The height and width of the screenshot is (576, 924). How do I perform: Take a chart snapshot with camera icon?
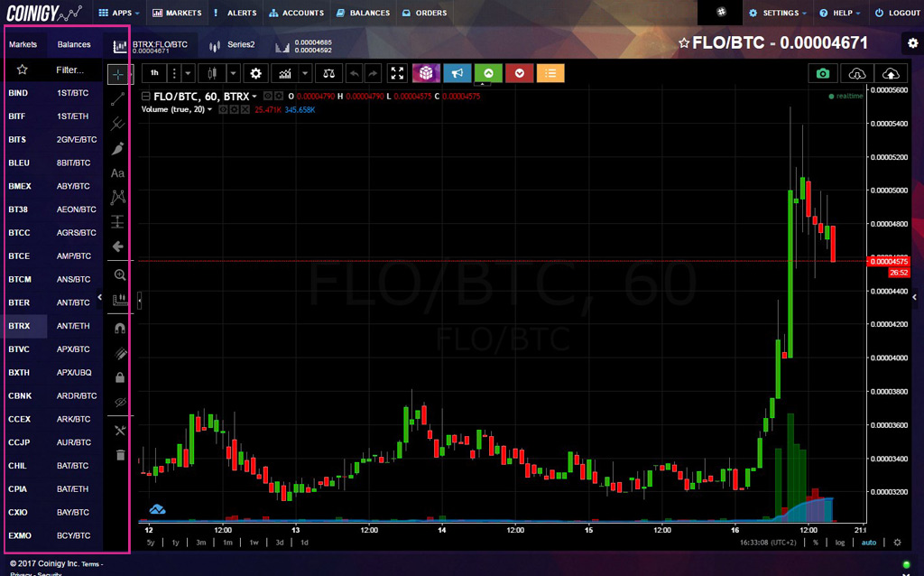(x=823, y=73)
